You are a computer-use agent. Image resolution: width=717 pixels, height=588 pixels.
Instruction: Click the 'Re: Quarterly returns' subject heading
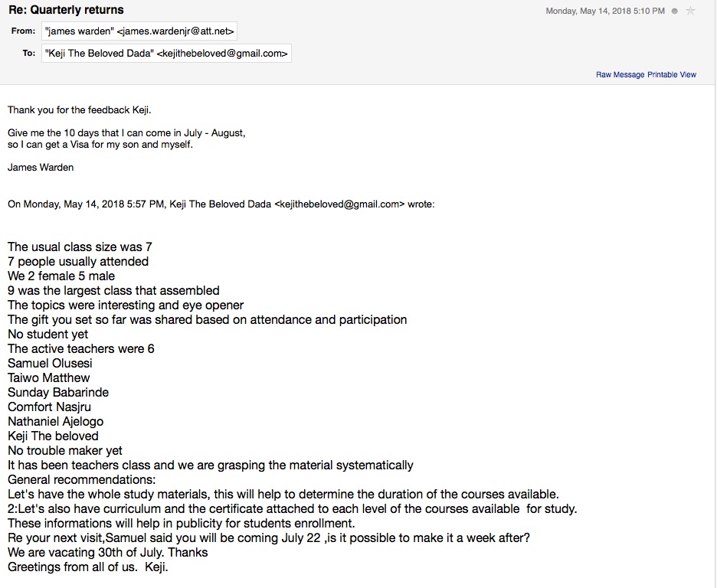pyautogui.click(x=66, y=10)
